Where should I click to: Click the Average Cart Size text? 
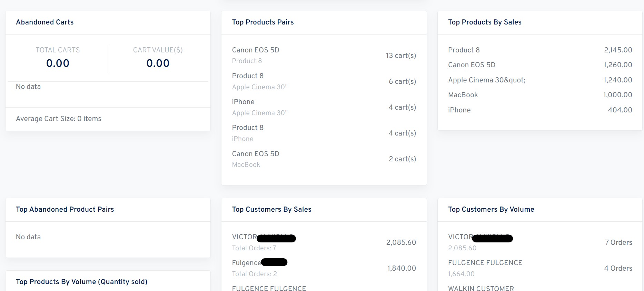(x=59, y=119)
